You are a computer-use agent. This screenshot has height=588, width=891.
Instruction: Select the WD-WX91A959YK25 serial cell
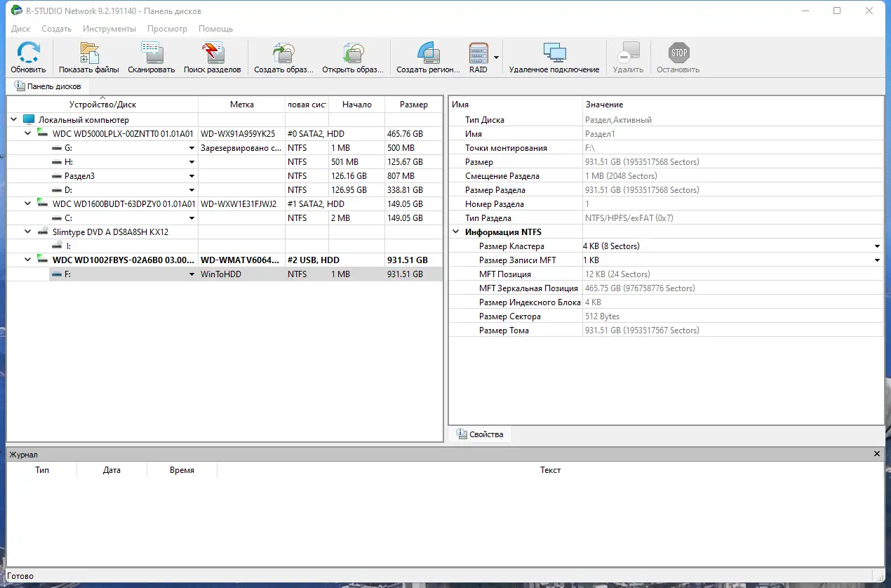242,134
